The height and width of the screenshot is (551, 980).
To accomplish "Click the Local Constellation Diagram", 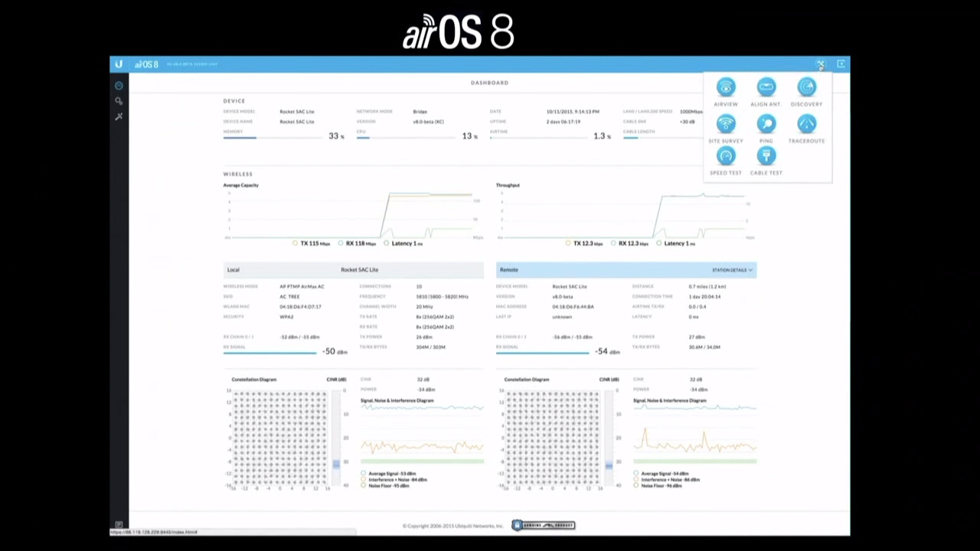I will [279, 438].
